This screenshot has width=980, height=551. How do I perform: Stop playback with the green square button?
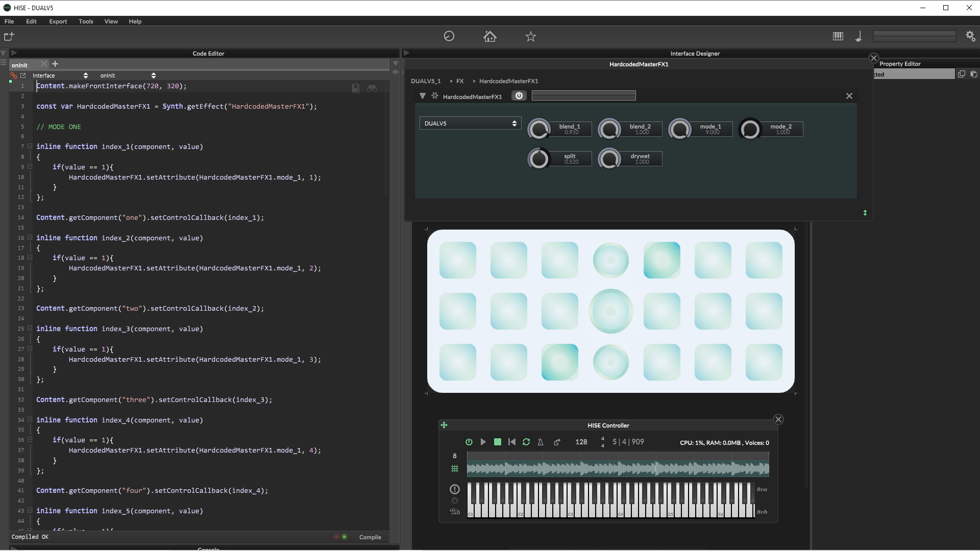click(498, 442)
